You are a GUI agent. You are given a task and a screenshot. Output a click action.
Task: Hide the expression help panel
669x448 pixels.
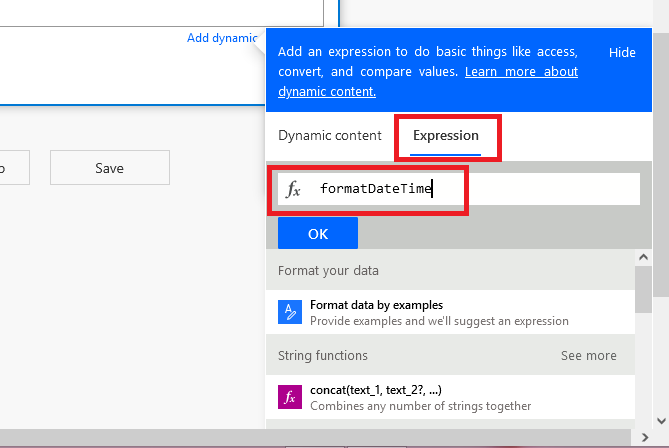pyautogui.click(x=622, y=53)
